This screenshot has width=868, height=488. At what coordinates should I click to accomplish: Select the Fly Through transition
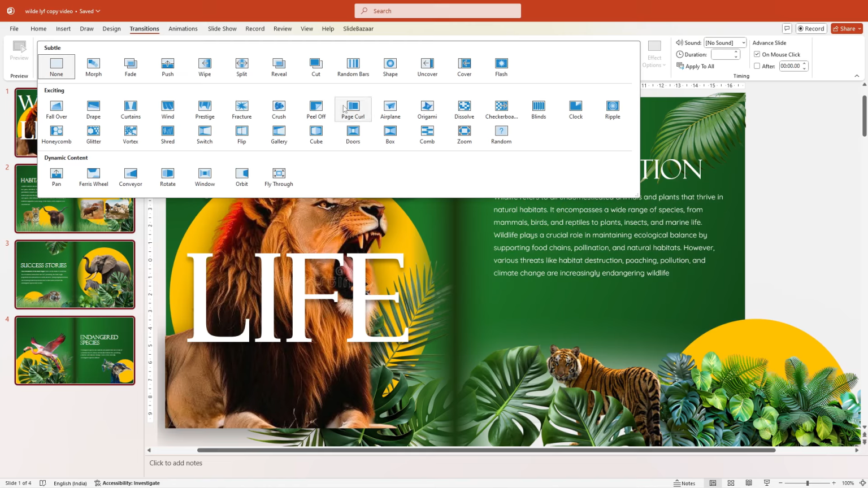279,176
